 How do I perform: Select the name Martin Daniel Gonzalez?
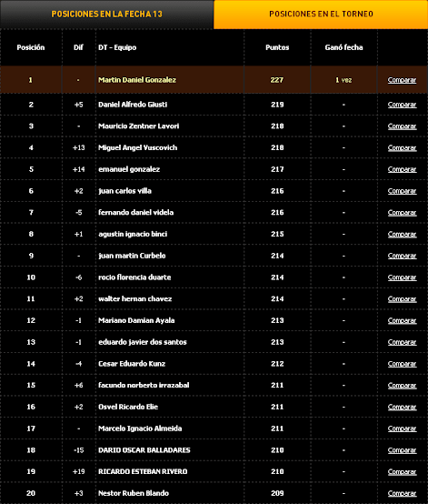click(x=137, y=80)
